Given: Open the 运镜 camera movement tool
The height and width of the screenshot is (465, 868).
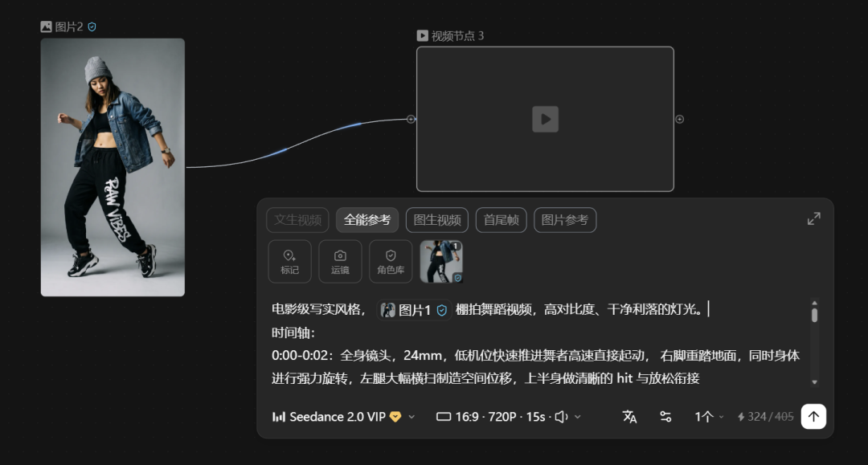Looking at the screenshot, I should pyautogui.click(x=340, y=261).
